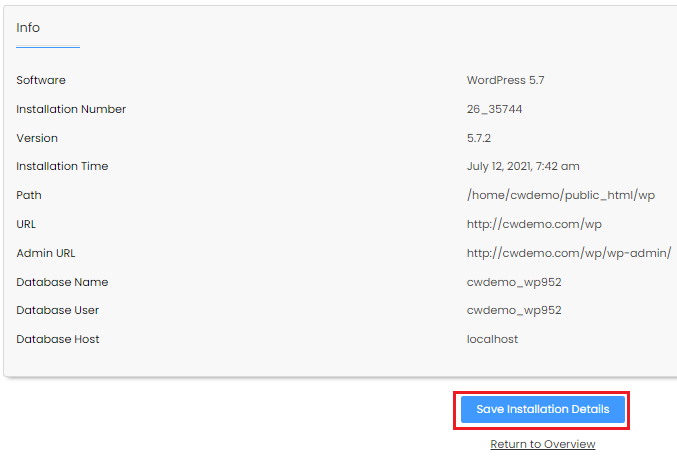Select the version value 5.7.2
The height and width of the screenshot is (458, 677).
[x=480, y=138]
